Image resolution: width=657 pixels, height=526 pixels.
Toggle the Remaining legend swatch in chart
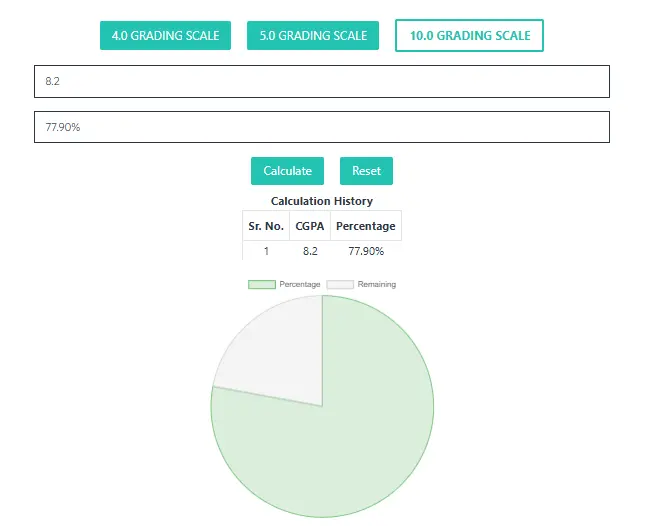pos(340,285)
